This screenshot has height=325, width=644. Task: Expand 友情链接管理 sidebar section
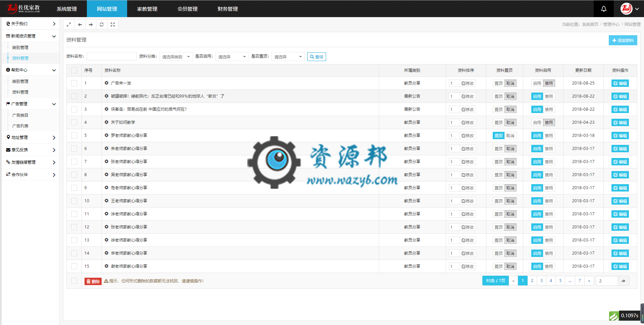coord(31,162)
